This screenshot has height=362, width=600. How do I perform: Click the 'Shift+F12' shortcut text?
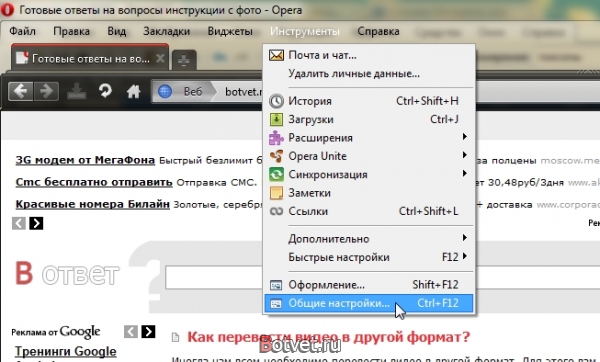tap(435, 285)
